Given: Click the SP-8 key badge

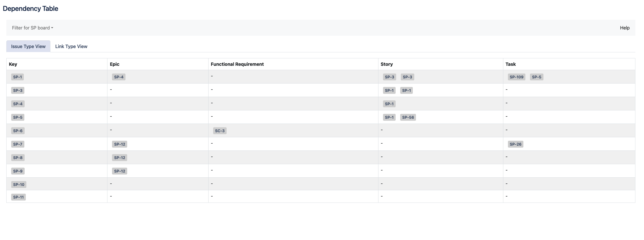Looking at the screenshot, I should click(18, 158).
